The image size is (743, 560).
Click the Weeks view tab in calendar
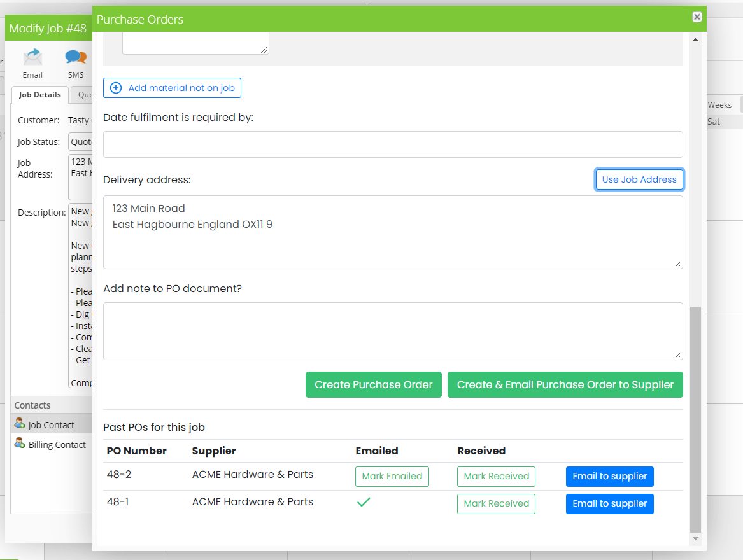(x=719, y=105)
